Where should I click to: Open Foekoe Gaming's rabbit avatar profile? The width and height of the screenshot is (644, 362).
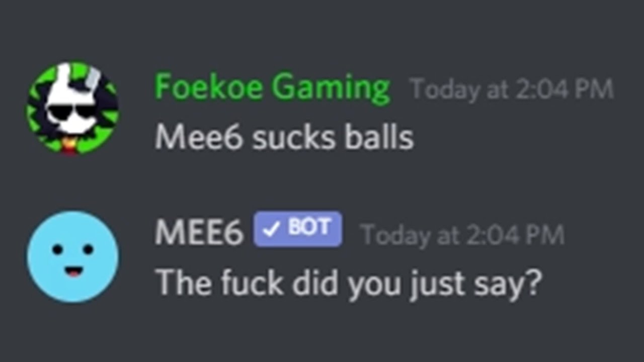[73, 108]
